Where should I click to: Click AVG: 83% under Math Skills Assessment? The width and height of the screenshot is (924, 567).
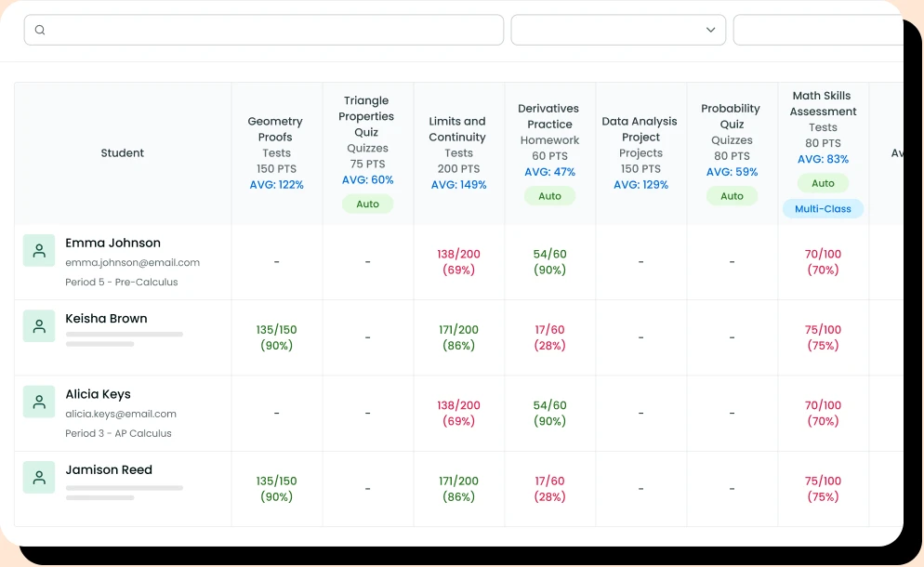pos(823,159)
